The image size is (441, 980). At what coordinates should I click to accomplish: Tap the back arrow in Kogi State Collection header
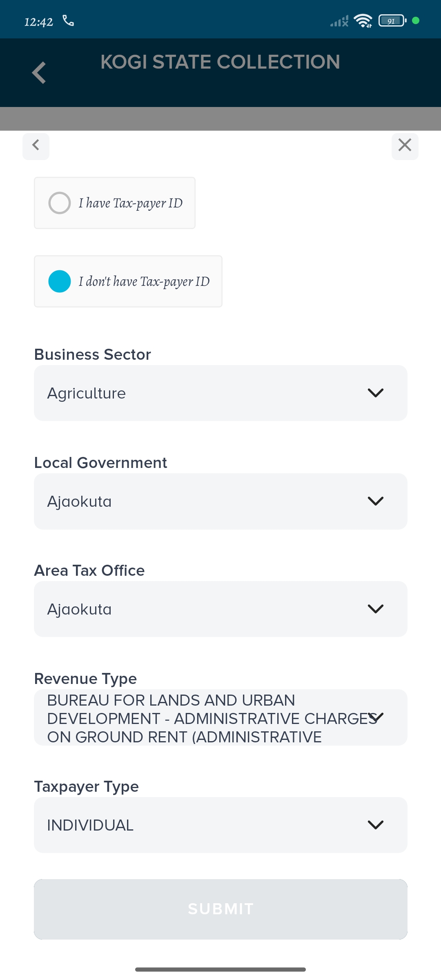39,73
